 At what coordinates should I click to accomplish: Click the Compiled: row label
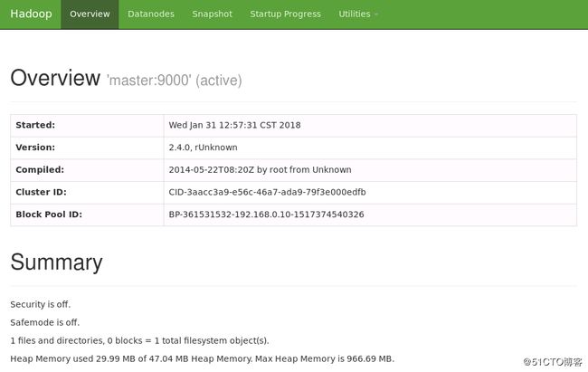pos(40,169)
